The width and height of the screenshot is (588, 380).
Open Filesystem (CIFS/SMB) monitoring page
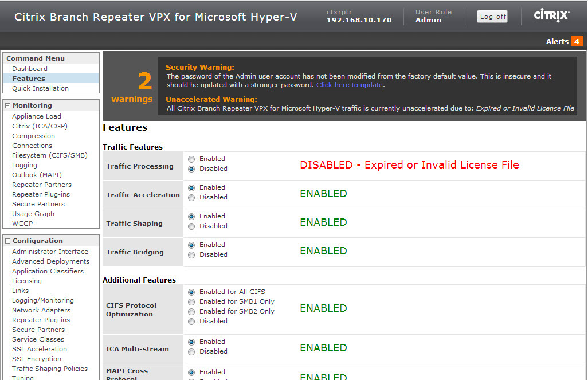pos(49,155)
